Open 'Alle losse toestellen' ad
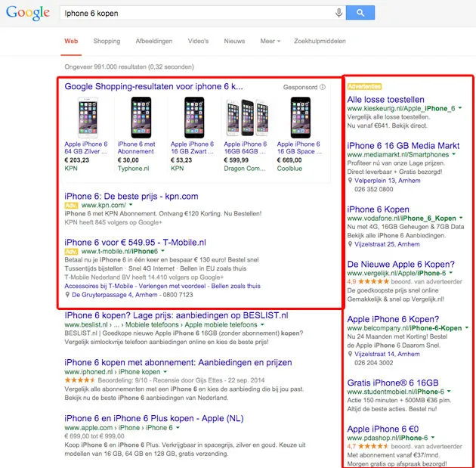This screenshot has height=468, width=476. [385, 100]
